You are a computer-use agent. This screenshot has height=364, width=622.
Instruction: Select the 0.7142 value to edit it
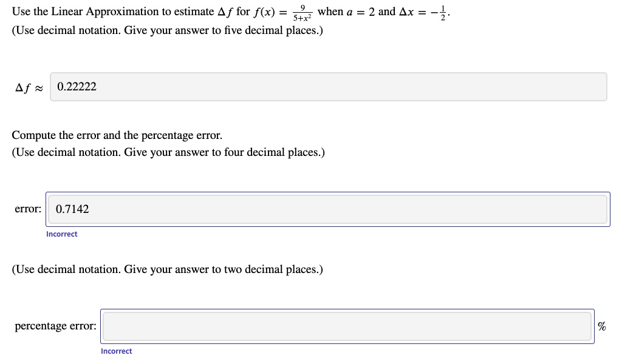tap(71, 209)
